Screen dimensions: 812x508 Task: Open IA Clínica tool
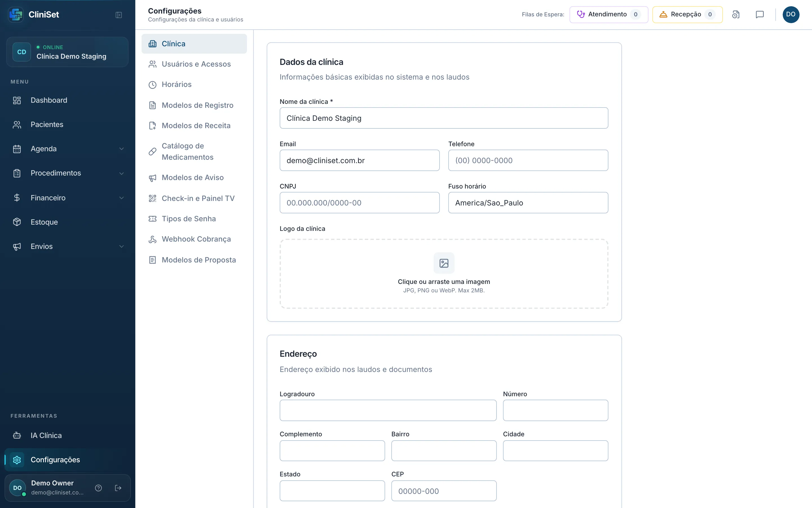pyautogui.click(x=67, y=435)
